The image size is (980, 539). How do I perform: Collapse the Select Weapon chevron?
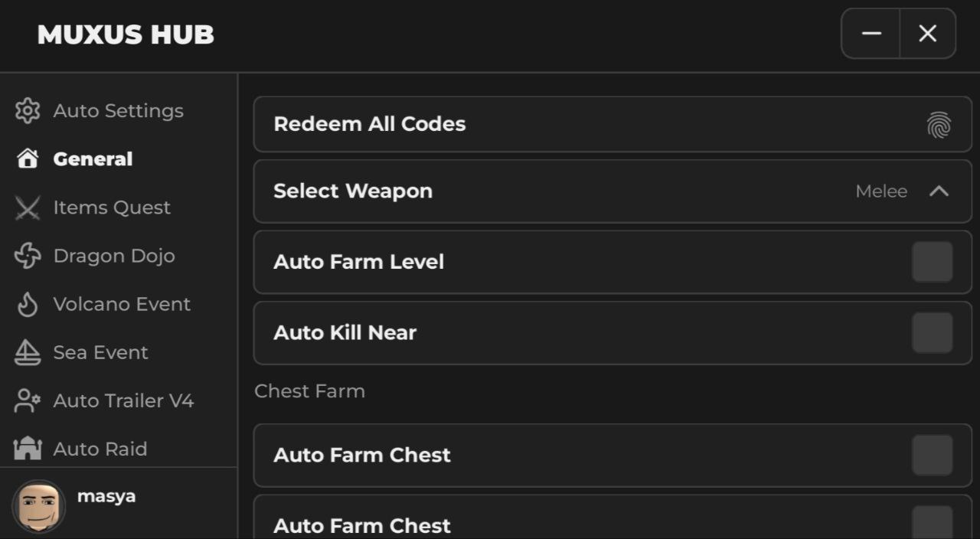tap(939, 191)
